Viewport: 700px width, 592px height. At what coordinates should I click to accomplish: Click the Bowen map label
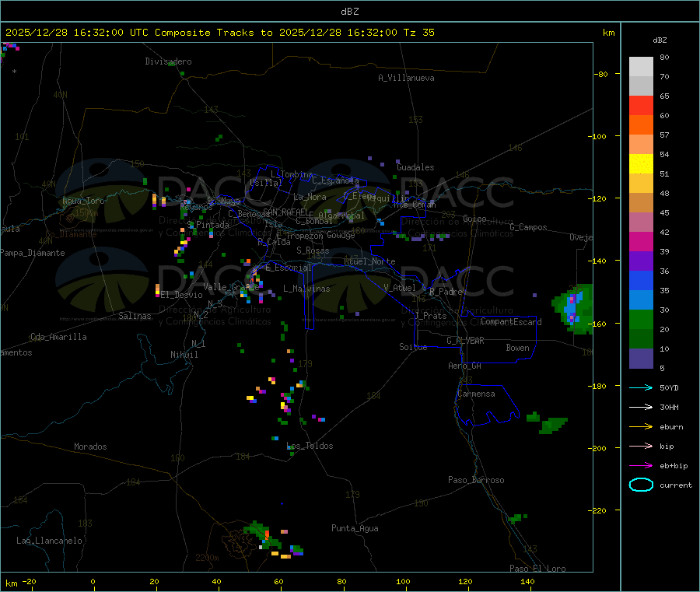(x=518, y=348)
